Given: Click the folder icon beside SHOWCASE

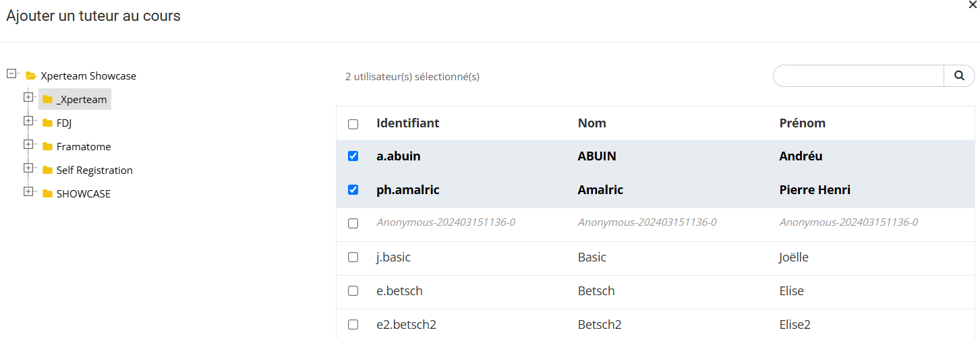Looking at the screenshot, I should pos(47,194).
